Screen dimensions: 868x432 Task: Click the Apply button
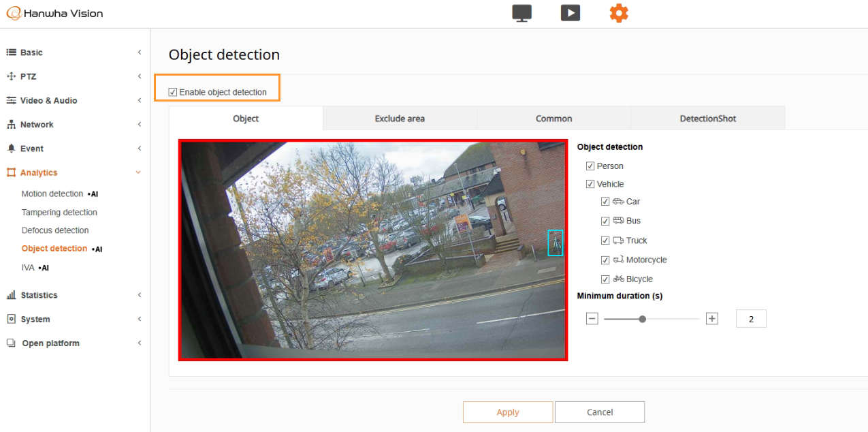coord(508,412)
